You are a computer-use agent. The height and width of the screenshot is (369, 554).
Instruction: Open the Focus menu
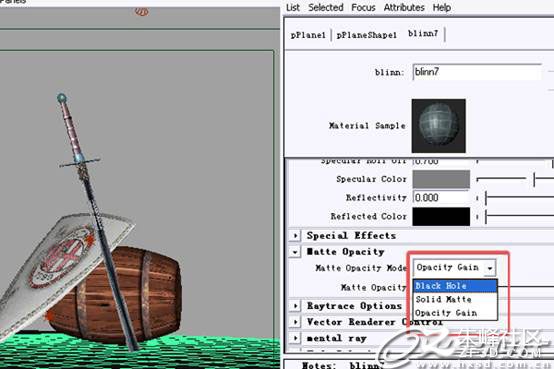[363, 7]
